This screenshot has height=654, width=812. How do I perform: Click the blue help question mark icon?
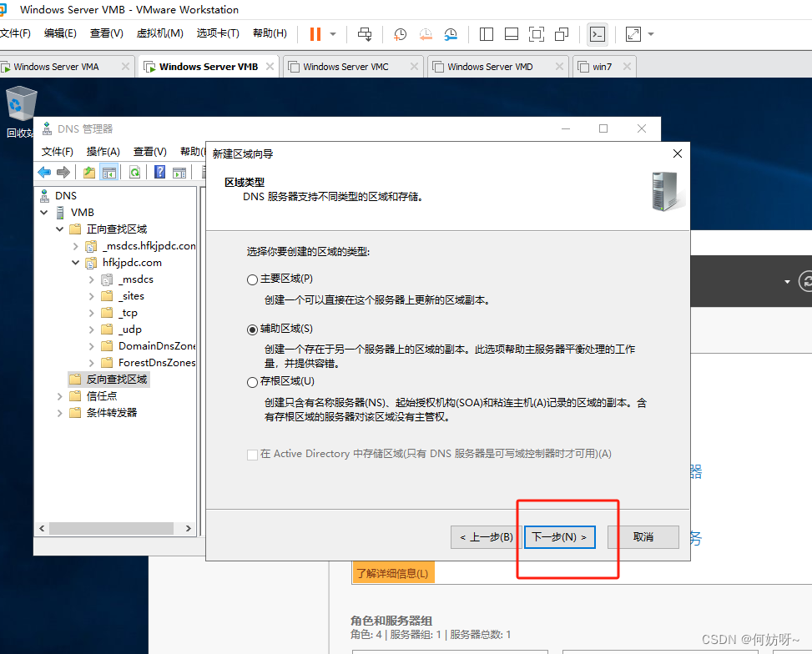click(x=159, y=173)
